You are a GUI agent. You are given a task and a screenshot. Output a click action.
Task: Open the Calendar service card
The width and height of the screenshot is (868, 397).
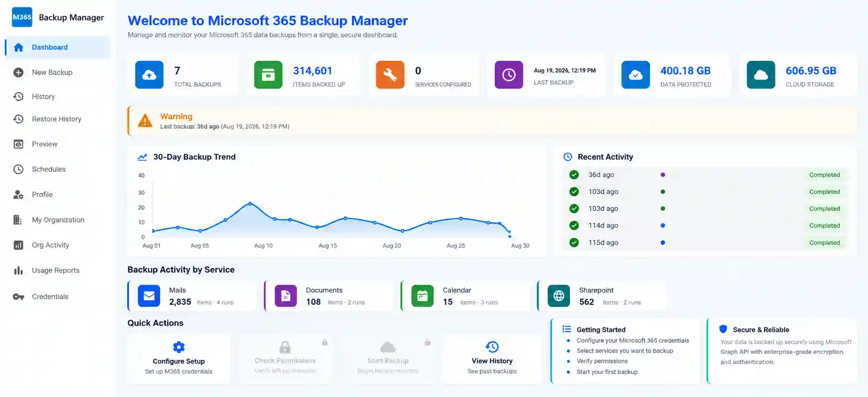(466, 296)
